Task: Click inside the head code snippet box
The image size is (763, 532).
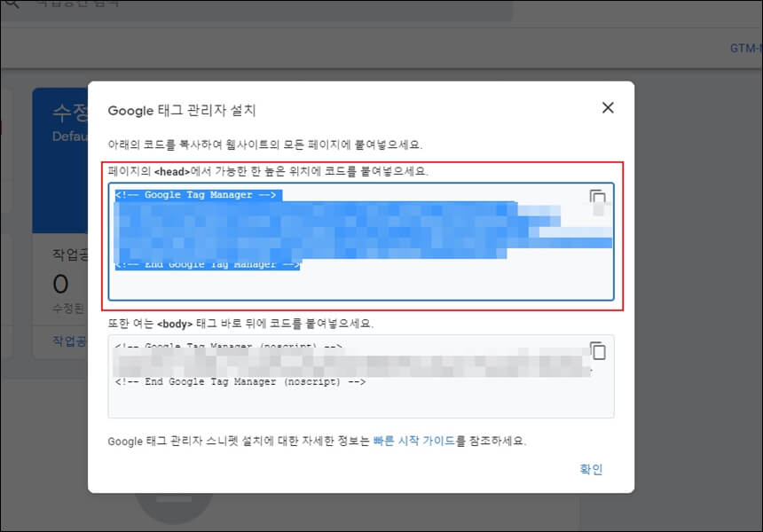Action: 361,242
